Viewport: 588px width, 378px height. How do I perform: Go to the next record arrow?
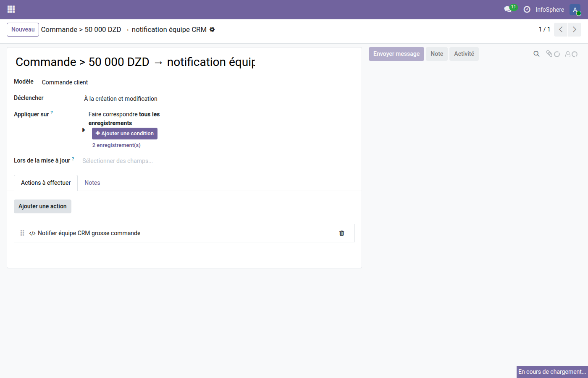coord(575,29)
